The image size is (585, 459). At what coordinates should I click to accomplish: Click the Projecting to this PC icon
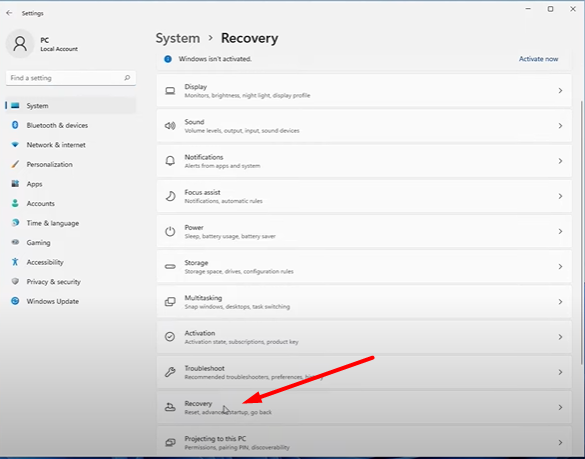170,443
